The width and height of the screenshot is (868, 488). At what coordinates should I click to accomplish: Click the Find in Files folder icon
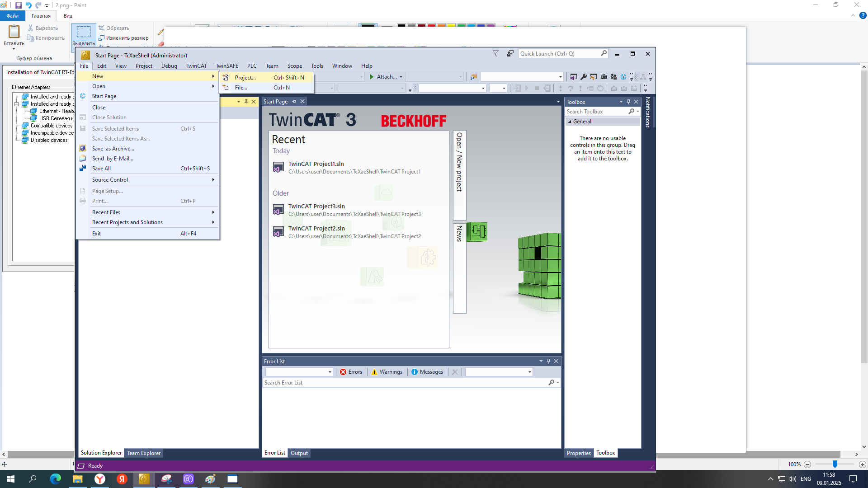474,77
